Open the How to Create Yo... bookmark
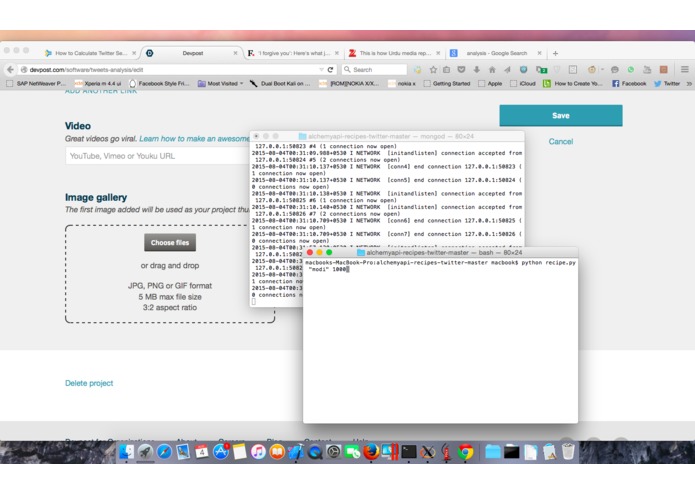695x494 pixels. click(573, 83)
